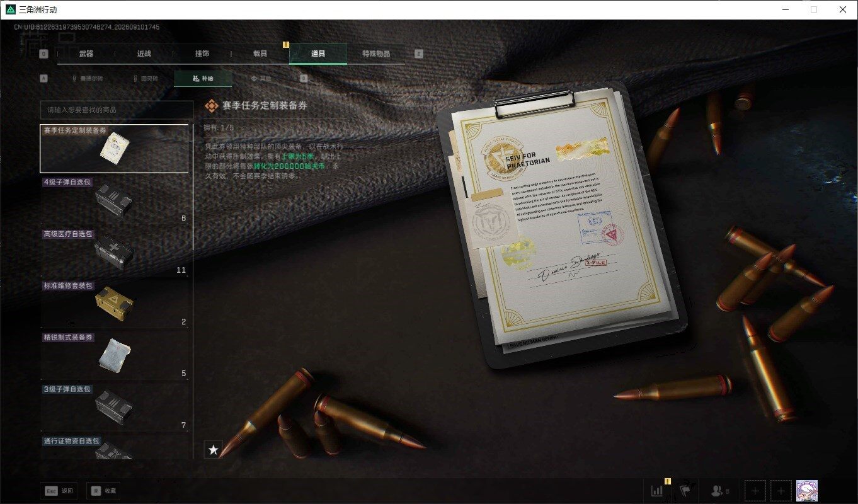Click the star favorite icon
Image resolution: width=858 pixels, height=504 pixels.
coord(214,450)
